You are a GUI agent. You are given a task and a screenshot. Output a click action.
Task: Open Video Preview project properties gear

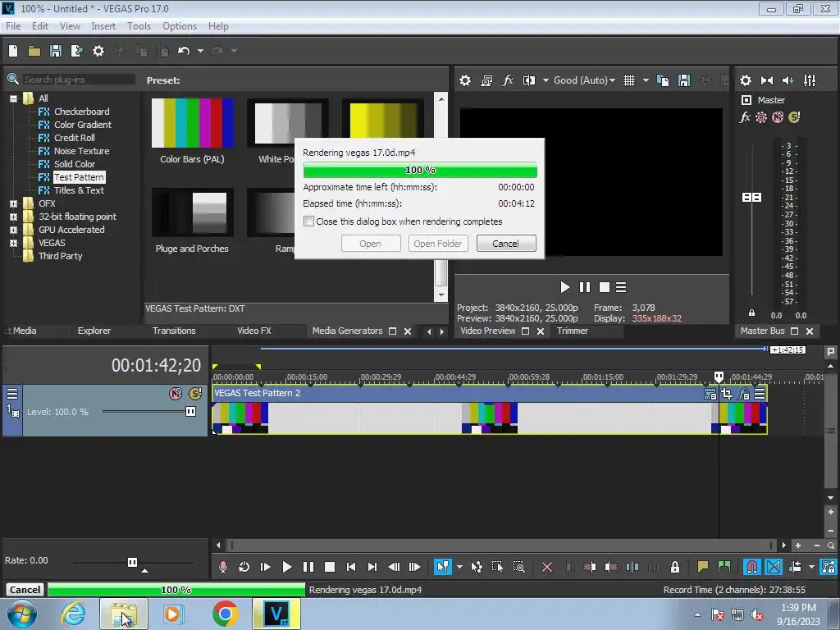[x=465, y=80]
